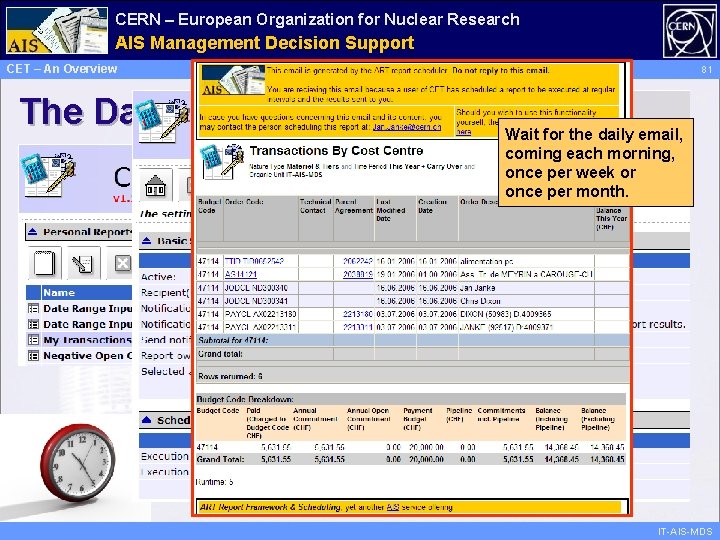Click the IT-AIS-MDS footer text
Viewport: 720px width, 540px height.
click(x=685, y=532)
